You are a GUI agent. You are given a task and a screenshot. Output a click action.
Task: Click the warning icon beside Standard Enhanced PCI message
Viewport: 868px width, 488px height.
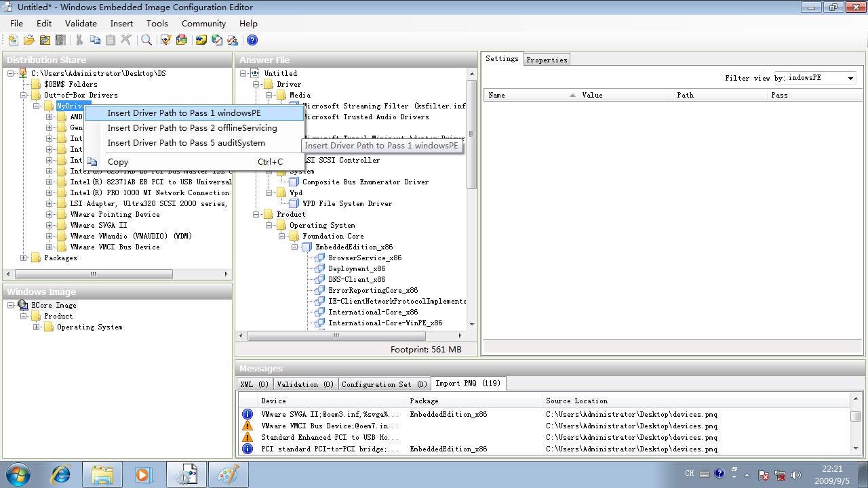(248, 437)
